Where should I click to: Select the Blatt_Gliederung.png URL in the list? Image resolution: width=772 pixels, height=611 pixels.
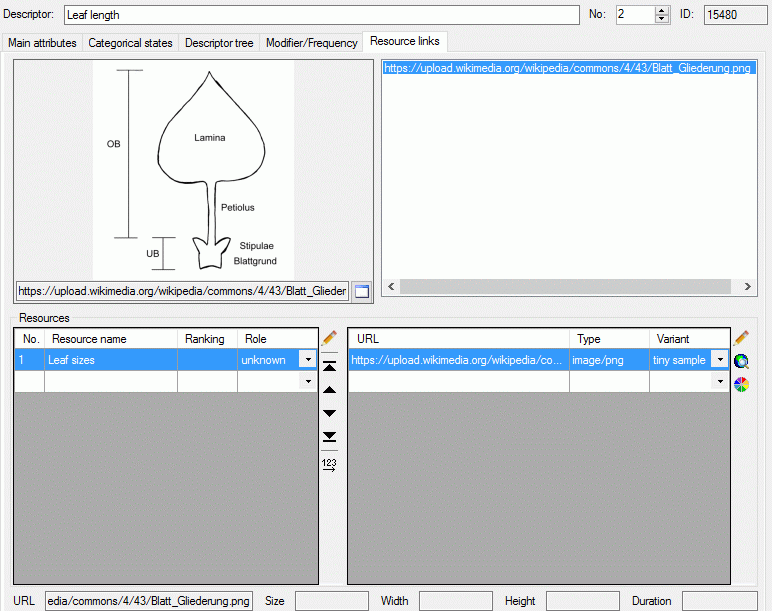click(567, 69)
